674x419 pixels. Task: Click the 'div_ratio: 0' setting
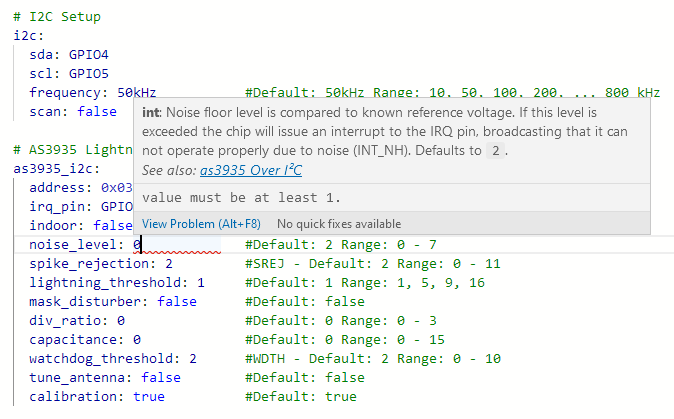(x=77, y=321)
